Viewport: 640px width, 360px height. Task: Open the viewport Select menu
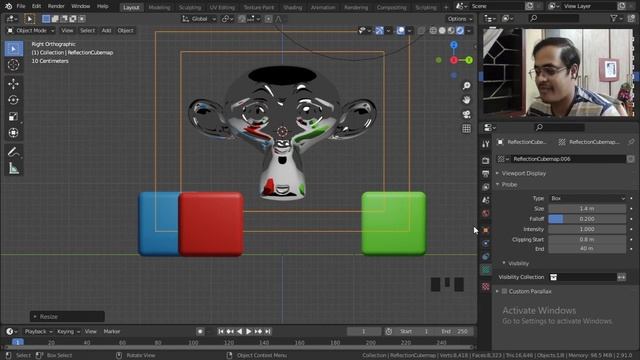[87, 31]
